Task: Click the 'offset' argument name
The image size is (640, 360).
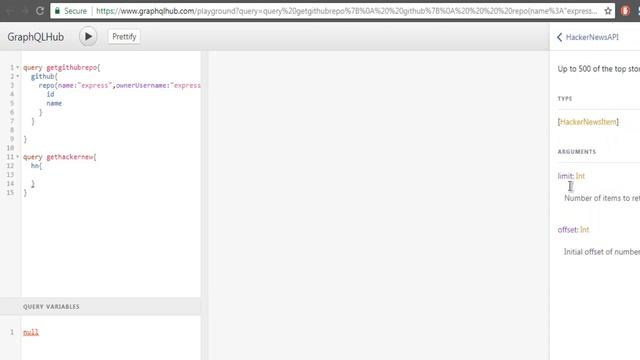Action: (x=567, y=229)
